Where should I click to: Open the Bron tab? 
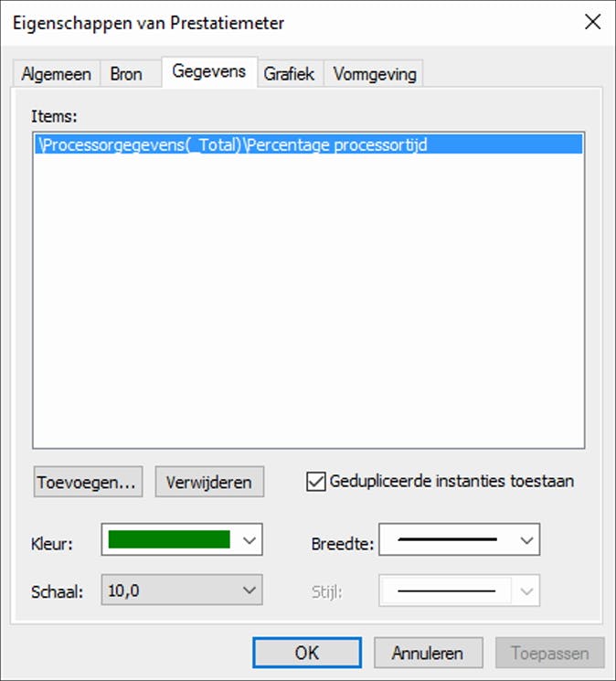(126, 74)
